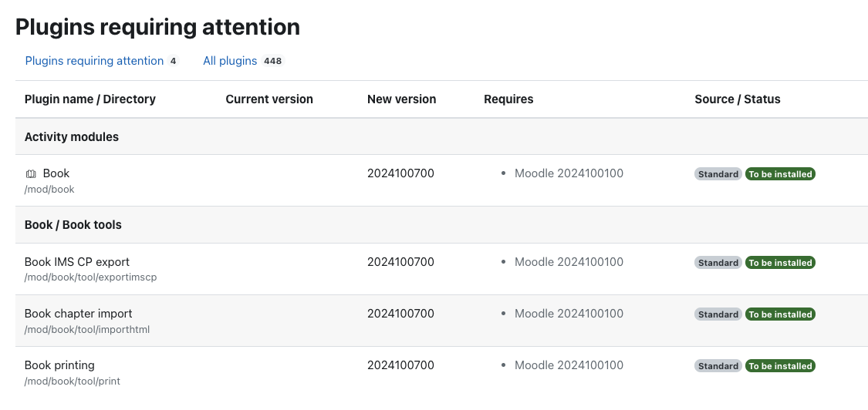Click the Book / Book tools group heading

click(73, 224)
